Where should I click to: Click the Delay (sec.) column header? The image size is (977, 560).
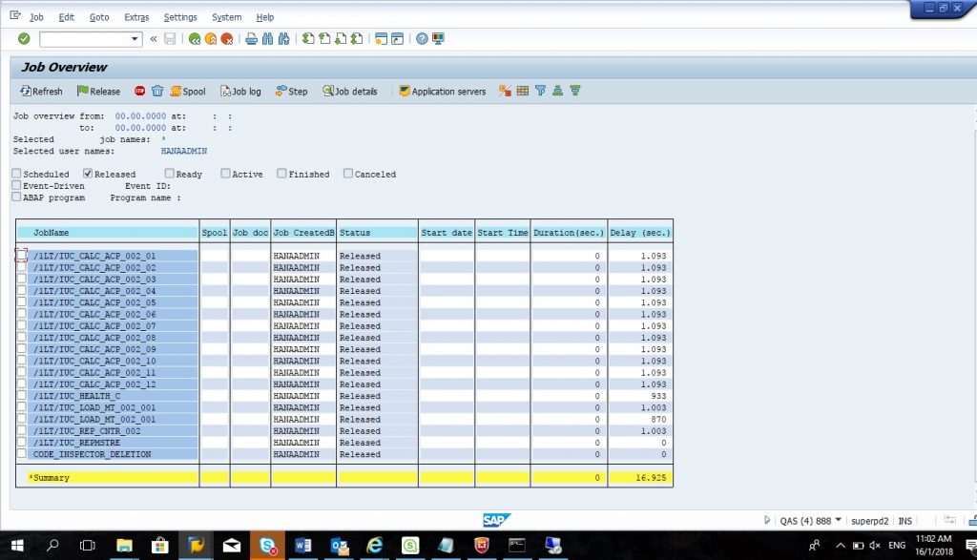coord(640,233)
